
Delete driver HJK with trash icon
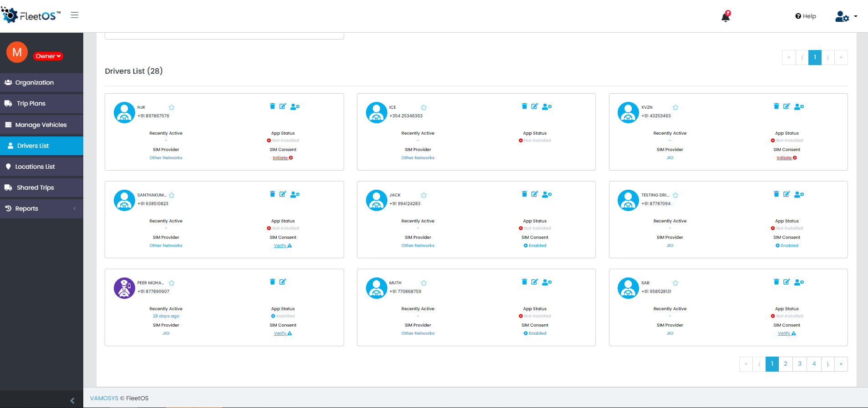coord(272,106)
